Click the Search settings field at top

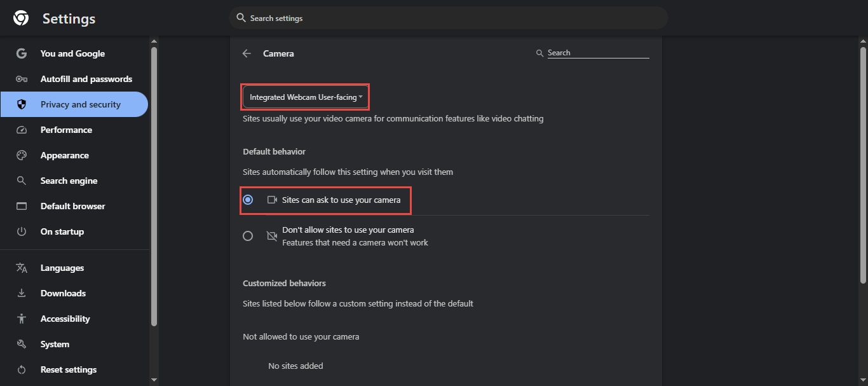(448, 18)
